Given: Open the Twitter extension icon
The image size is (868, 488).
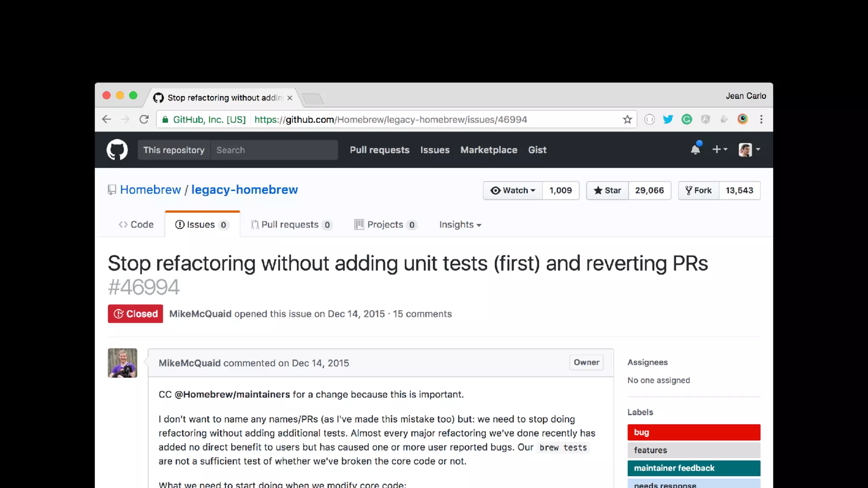Looking at the screenshot, I should (x=668, y=119).
